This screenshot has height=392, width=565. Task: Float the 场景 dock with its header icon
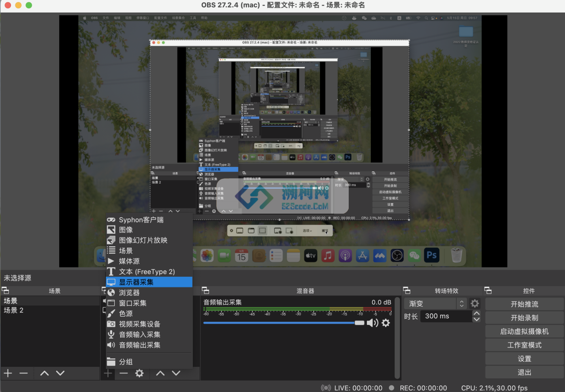5,290
